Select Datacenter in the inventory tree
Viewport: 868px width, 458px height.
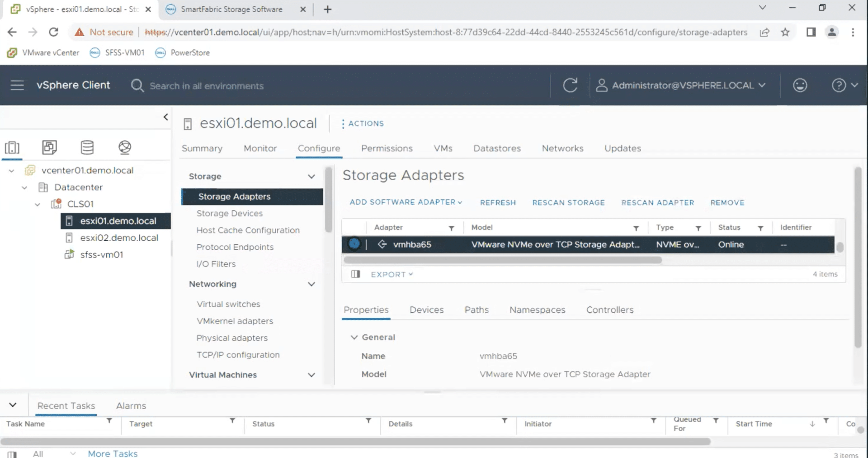pyautogui.click(x=78, y=187)
